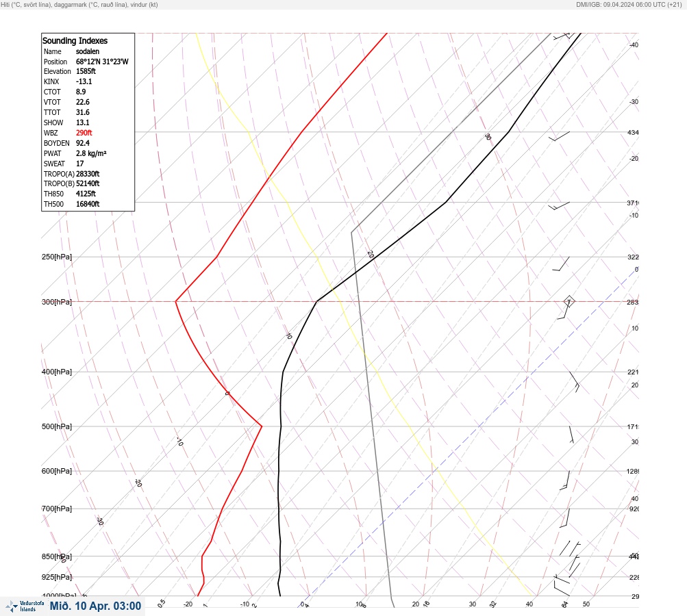Click the 300[hPa] pressure level label
This screenshot has width=687, height=616.
[x=57, y=302]
